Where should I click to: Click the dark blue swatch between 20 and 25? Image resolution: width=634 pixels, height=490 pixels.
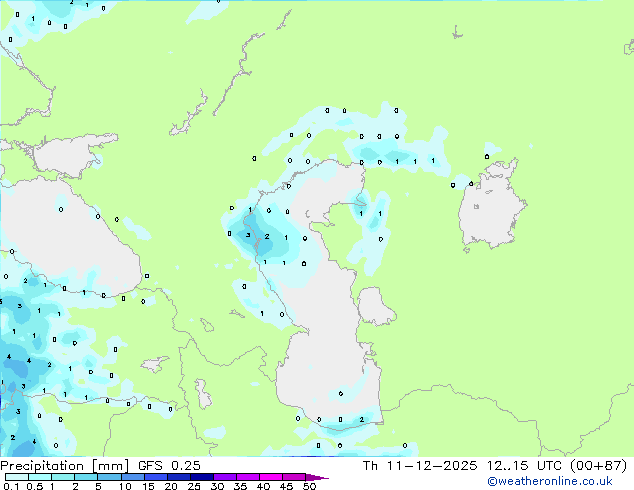tap(182, 477)
